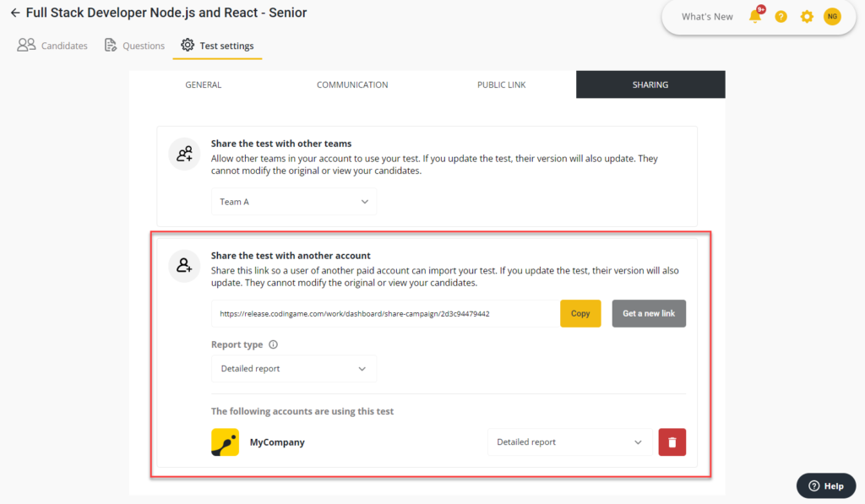Open the Team A dropdown
This screenshot has width=865, height=504.
pos(293,201)
